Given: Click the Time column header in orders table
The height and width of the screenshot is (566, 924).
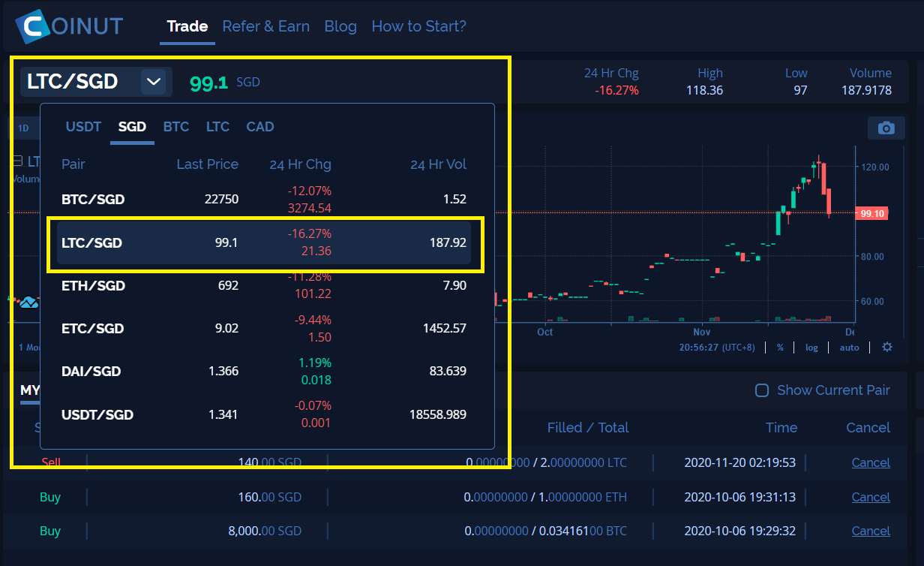Looking at the screenshot, I should [781, 428].
